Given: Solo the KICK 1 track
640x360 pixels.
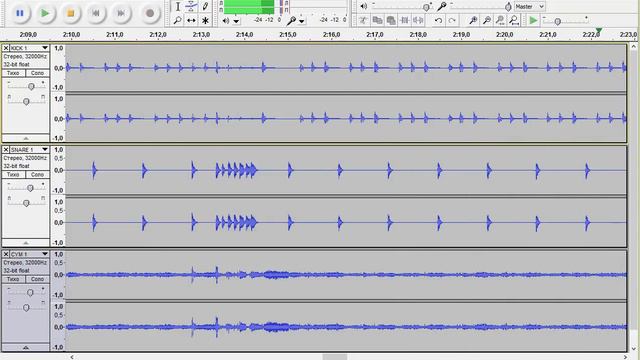Looking at the screenshot, I should pyautogui.click(x=37, y=73).
